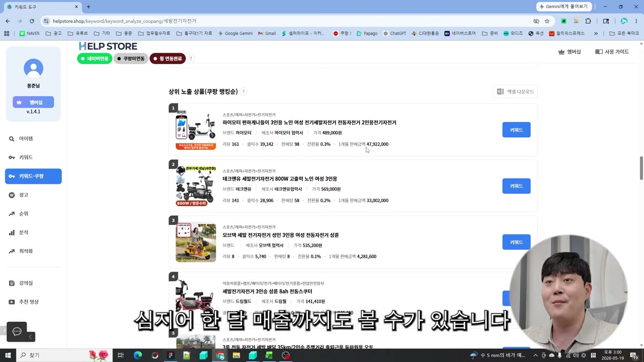Click the 멤버십 button under the profile
The image size is (644, 362).
coord(33,102)
